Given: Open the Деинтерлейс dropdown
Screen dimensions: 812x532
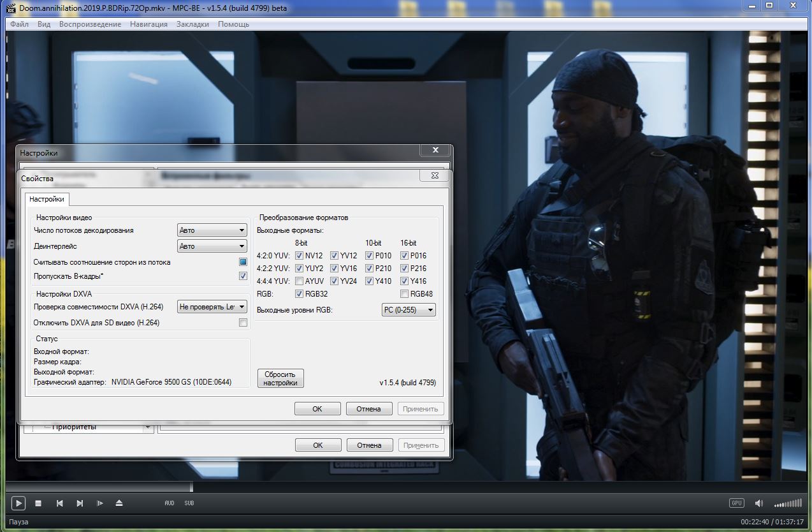Looking at the screenshot, I should pos(212,246).
